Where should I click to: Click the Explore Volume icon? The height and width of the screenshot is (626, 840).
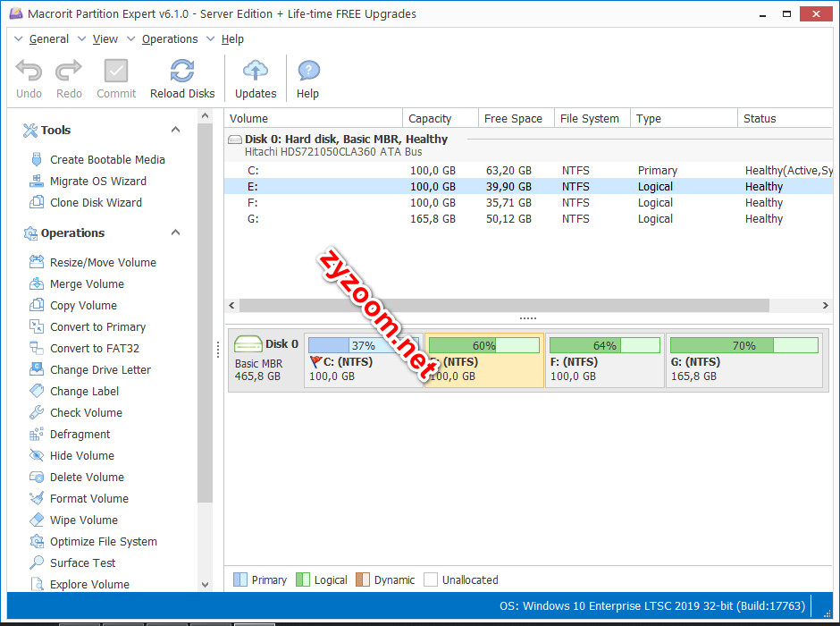coord(37,584)
